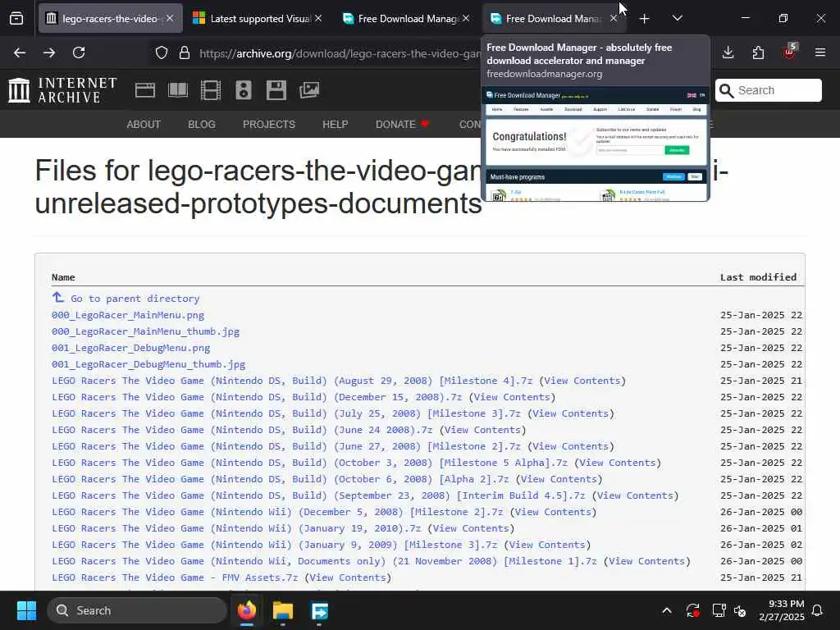Open the PROJECTS menu link
The width and height of the screenshot is (840, 630).
click(269, 125)
